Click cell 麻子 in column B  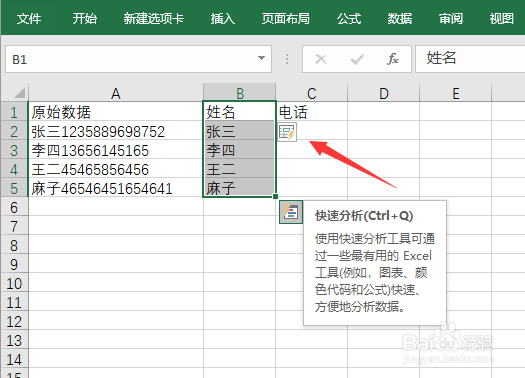(x=240, y=188)
